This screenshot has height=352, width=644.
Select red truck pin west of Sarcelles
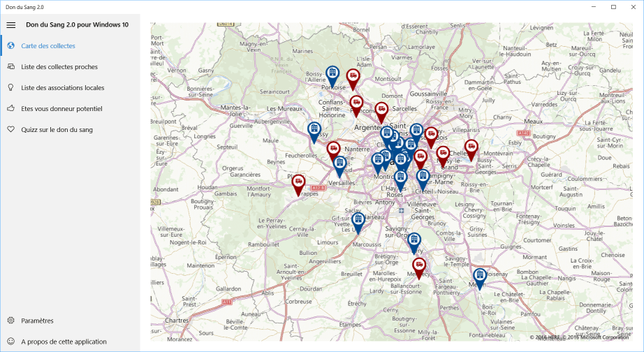click(381, 112)
